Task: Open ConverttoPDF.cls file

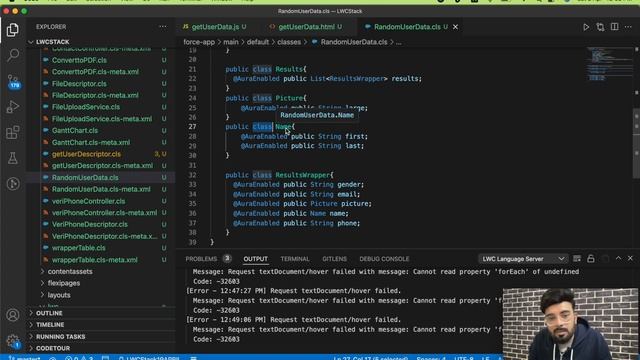Action: [x=79, y=60]
